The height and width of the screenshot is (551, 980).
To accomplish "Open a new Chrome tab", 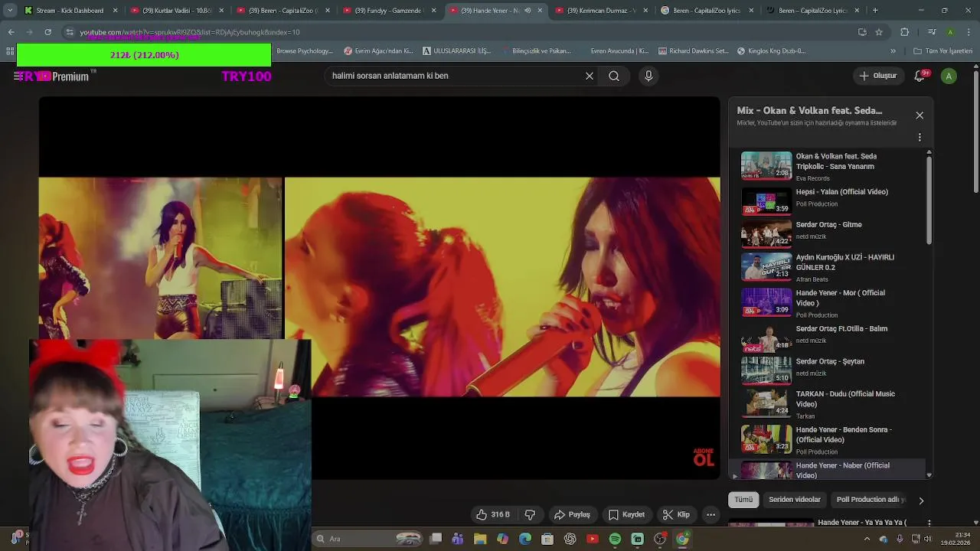I will 875,11.
